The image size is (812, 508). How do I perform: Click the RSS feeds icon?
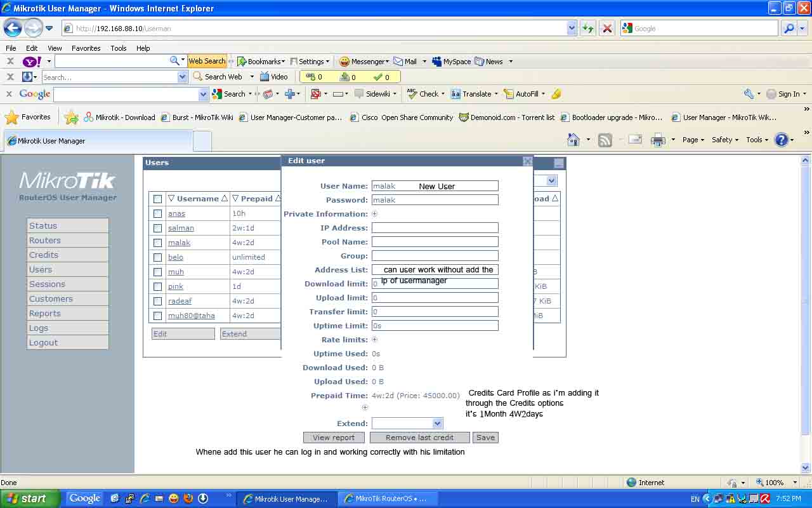pos(605,140)
